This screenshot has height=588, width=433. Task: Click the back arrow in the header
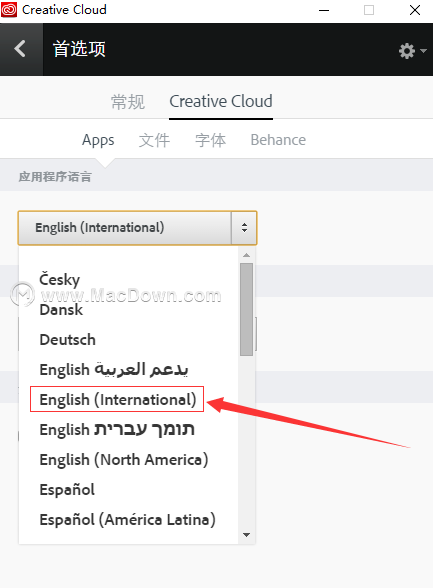tap(20, 49)
